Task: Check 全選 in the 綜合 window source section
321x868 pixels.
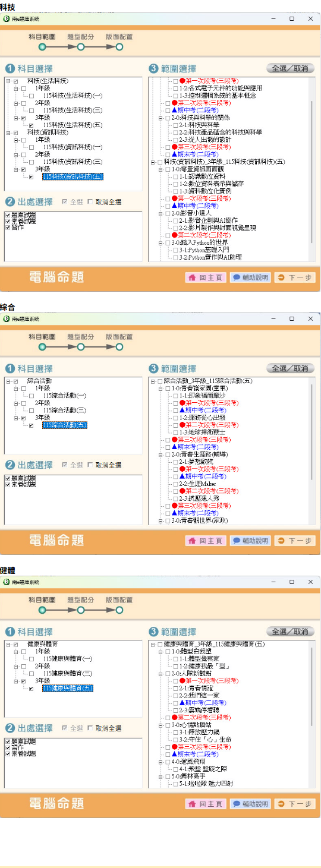Action: [x=65, y=465]
